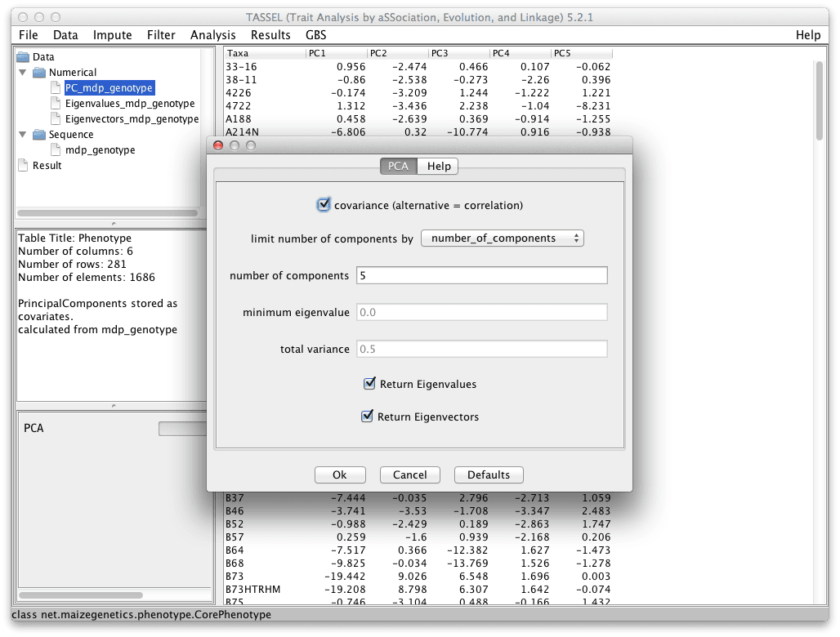840x637 pixels.
Task: Click PC5 value -8.231 in row 4722
Action: (x=593, y=106)
